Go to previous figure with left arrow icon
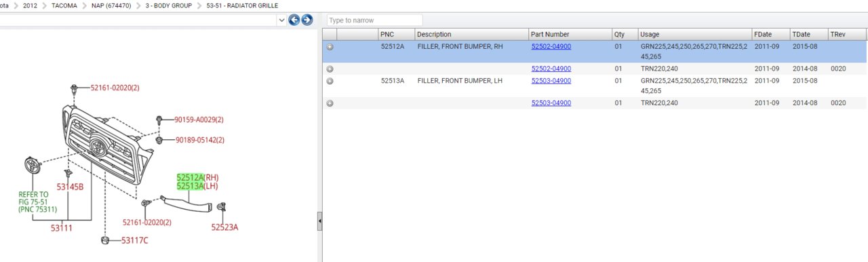The width and height of the screenshot is (868, 262). (x=294, y=20)
